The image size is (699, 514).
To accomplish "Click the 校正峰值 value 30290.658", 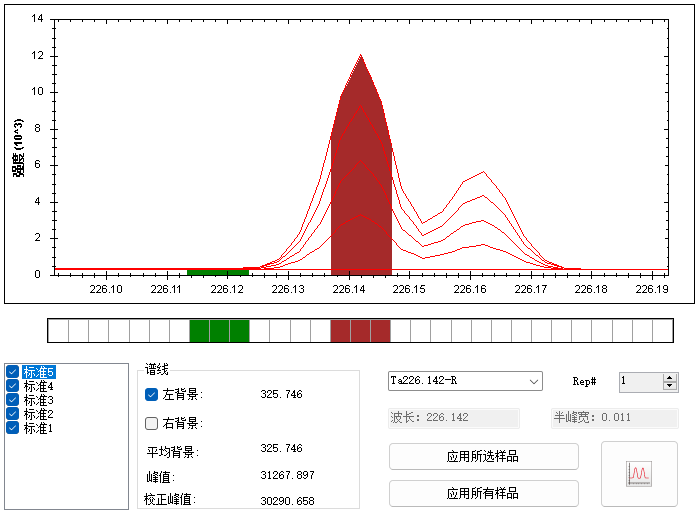I will 288,501.
